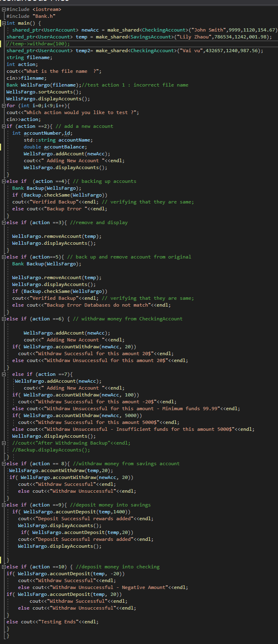Click the "Backup Error " cout line in action 4

point(60,209)
